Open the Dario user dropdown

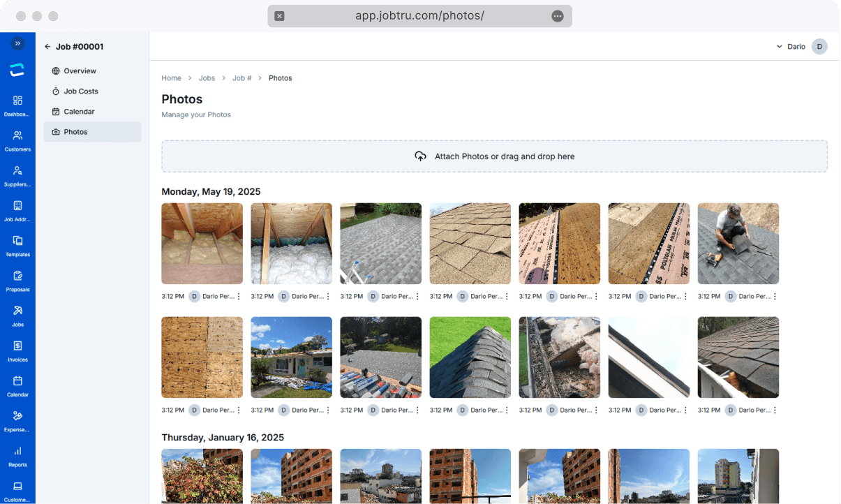tap(791, 47)
